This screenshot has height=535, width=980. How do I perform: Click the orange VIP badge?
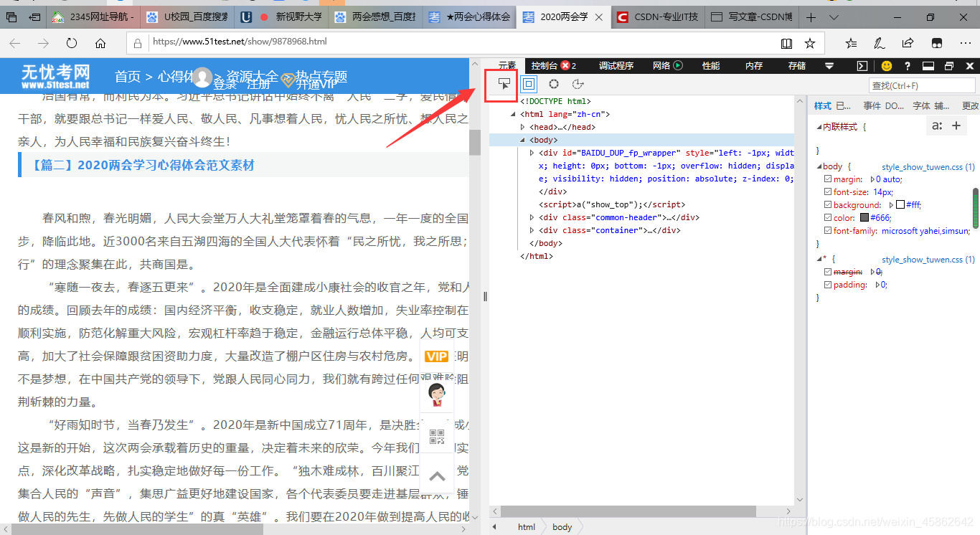point(436,356)
